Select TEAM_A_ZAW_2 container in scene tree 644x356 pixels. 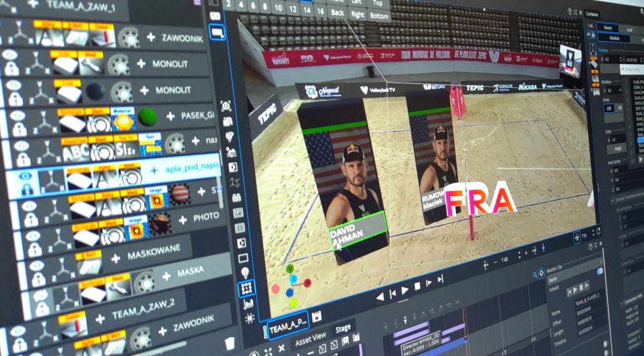click(143, 310)
